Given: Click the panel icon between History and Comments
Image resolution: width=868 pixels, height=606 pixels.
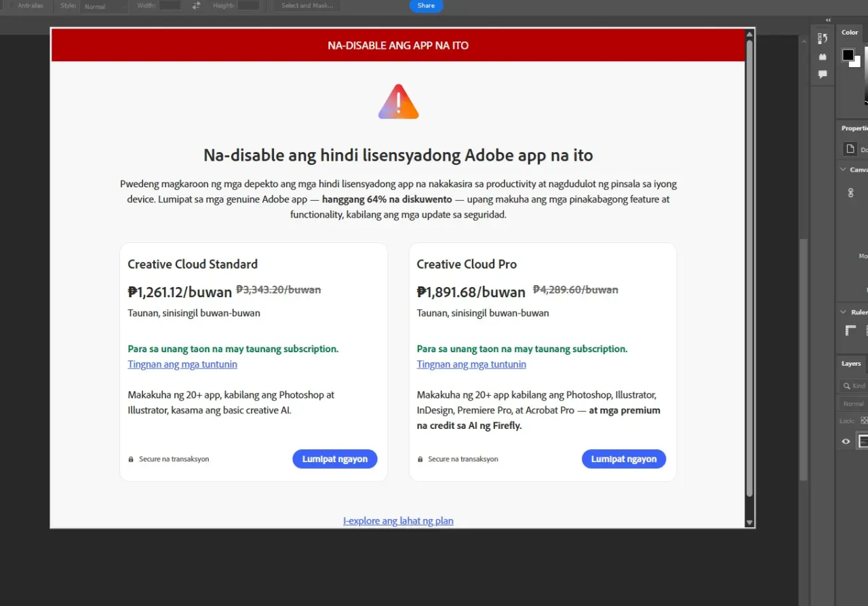Looking at the screenshot, I should (823, 57).
